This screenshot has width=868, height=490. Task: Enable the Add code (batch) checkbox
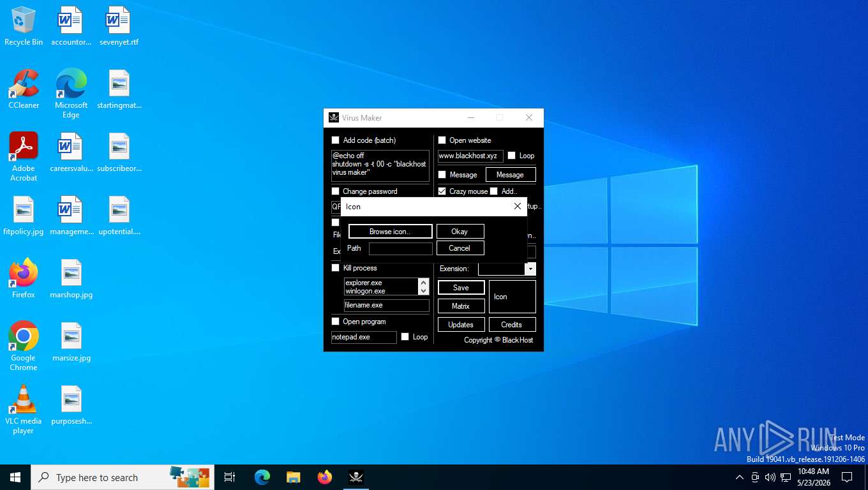[x=336, y=140]
